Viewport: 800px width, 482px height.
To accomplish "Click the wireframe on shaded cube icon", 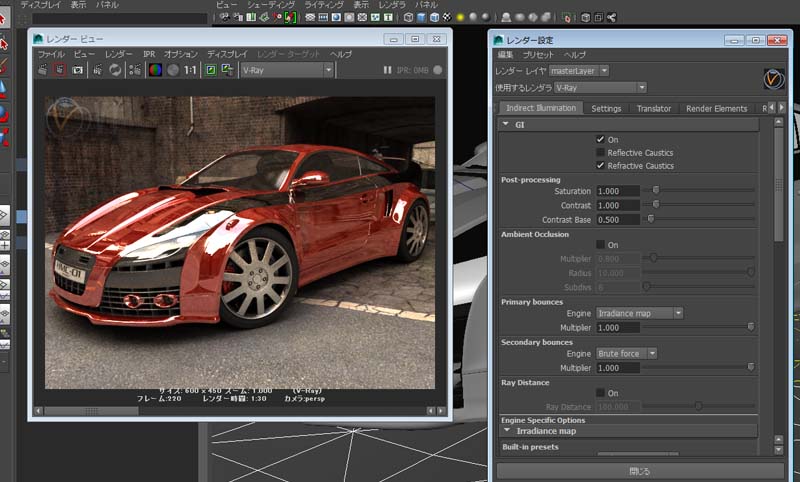I will pyautogui.click(x=434, y=17).
